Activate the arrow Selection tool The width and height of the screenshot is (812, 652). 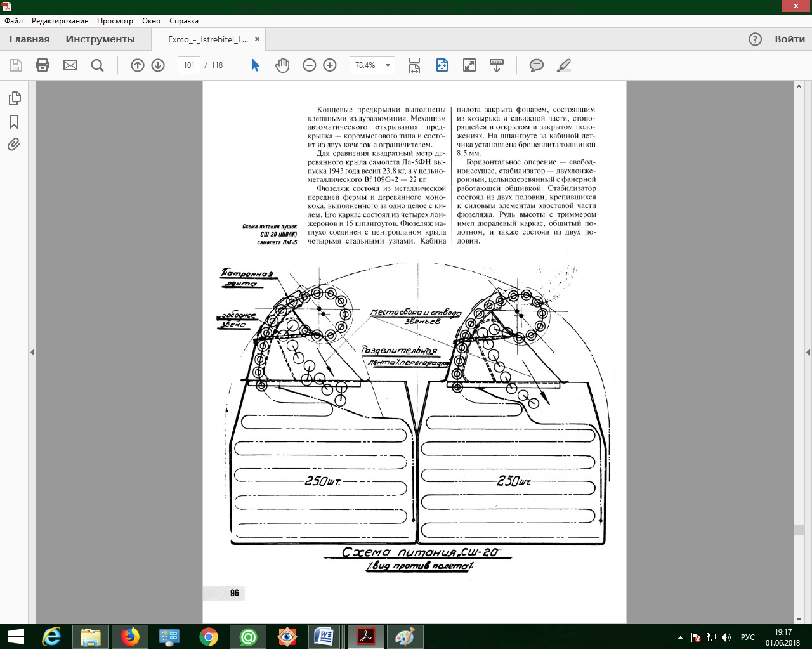pos(255,65)
